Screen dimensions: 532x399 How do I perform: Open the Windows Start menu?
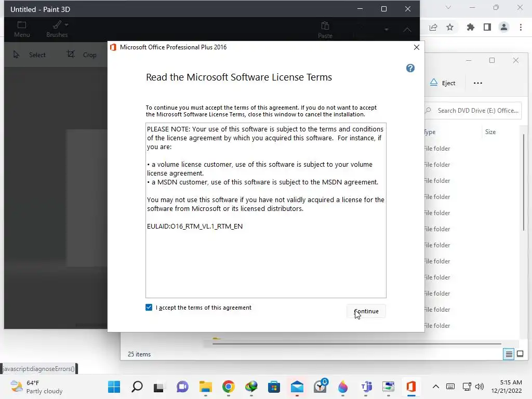coord(114,387)
